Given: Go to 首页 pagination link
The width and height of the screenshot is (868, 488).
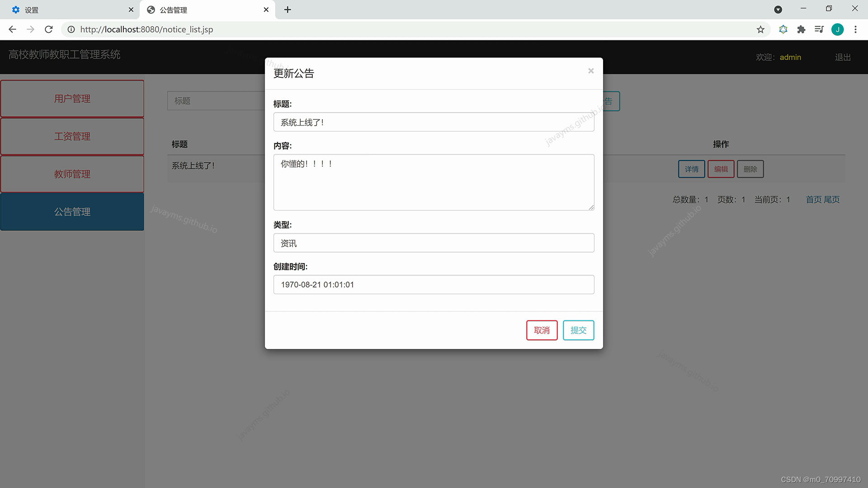Looking at the screenshot, I should point(814,199).
